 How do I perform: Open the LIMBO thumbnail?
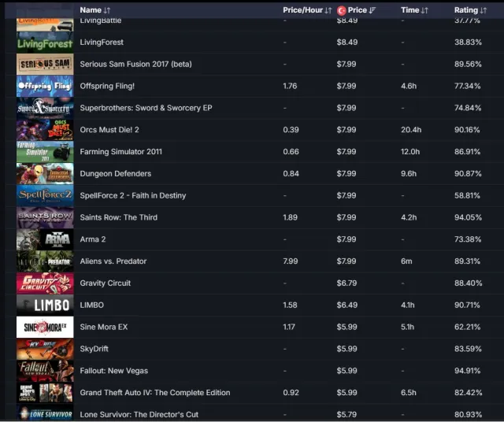(45, 305)
